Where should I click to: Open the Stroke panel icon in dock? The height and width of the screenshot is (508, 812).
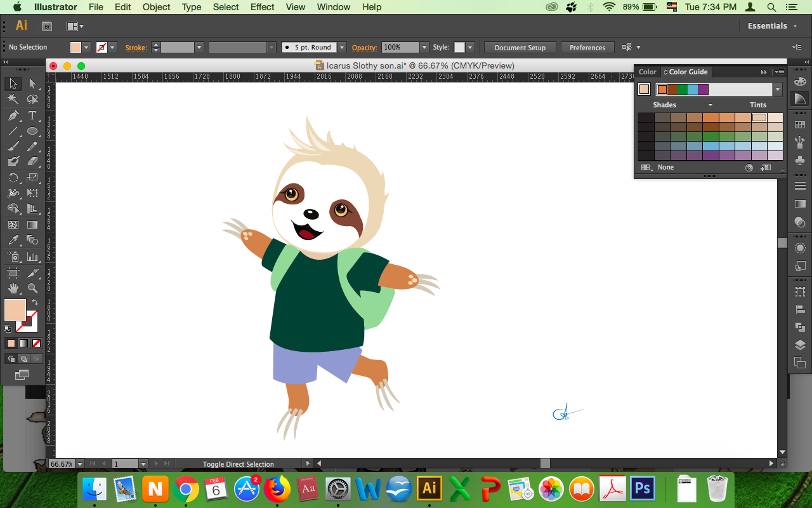click(x=800, y=186)
